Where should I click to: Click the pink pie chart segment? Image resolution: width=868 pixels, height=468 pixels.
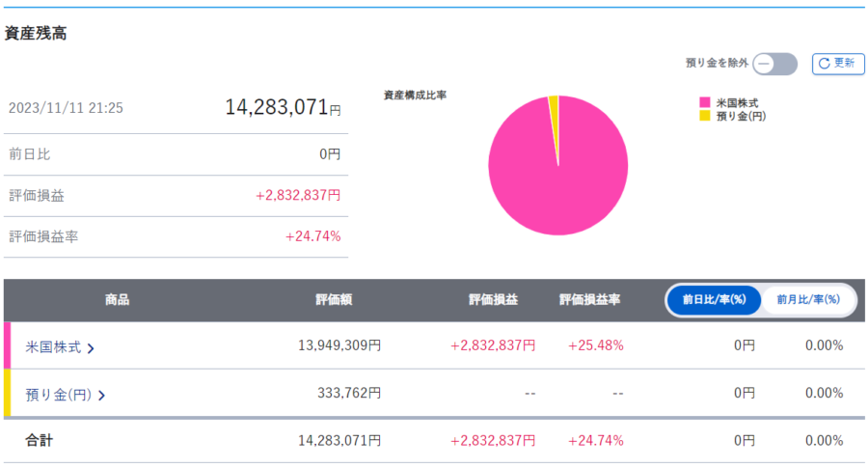coord(559,174)
